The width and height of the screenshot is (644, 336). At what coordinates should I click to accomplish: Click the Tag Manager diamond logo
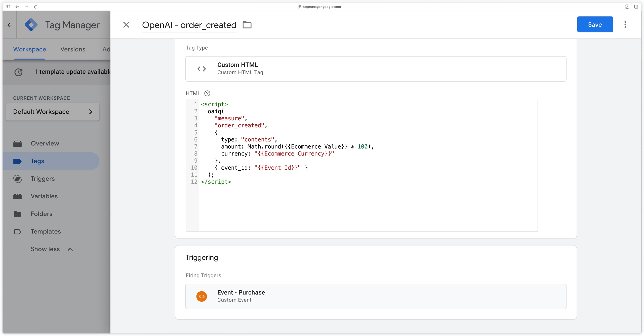(31, 25)
